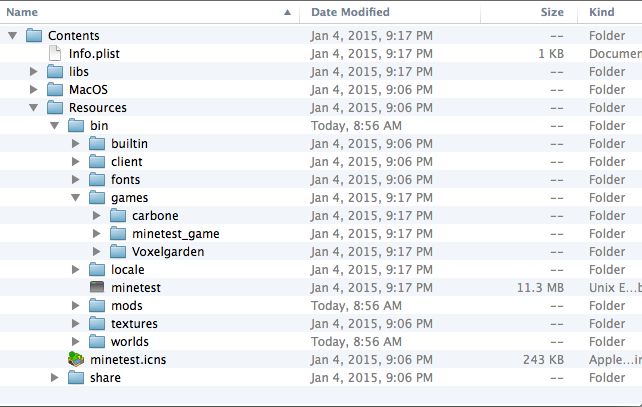Click the textures folder icon
642x407 pixels.
pos(97,324)
